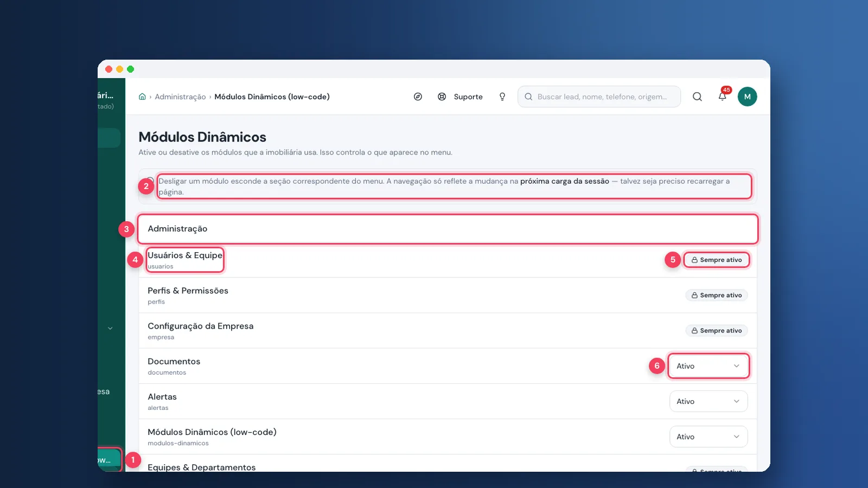Click the Alertas module name
868x488 pixels.
(x=162, y=396)
